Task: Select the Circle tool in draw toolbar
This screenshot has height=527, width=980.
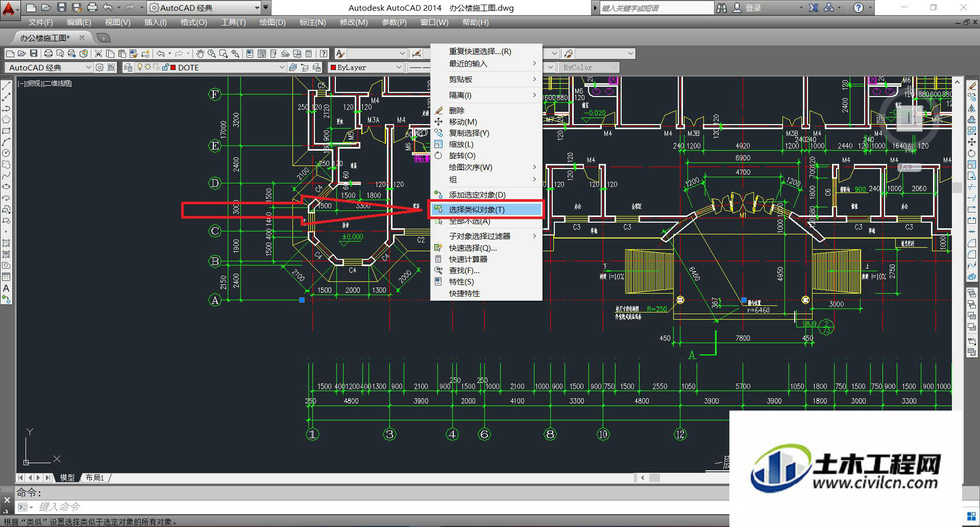Action: point(6,153)
